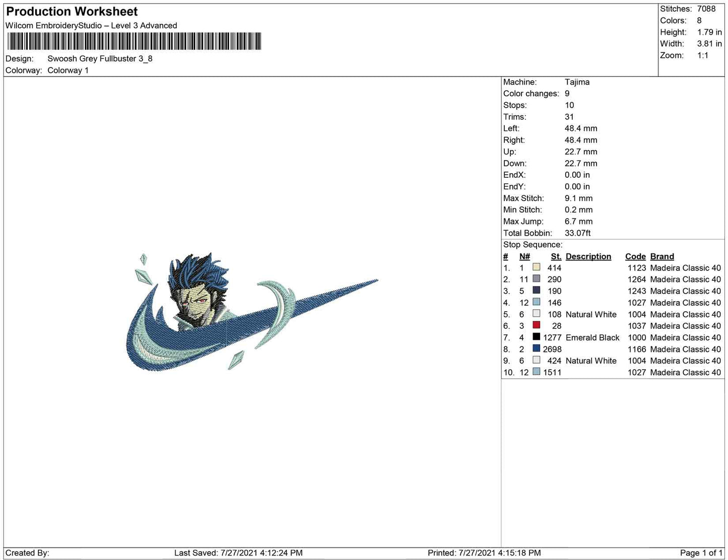Choose the red swatch for code 1037
The image size is (728, 560).
pos(537,325)
